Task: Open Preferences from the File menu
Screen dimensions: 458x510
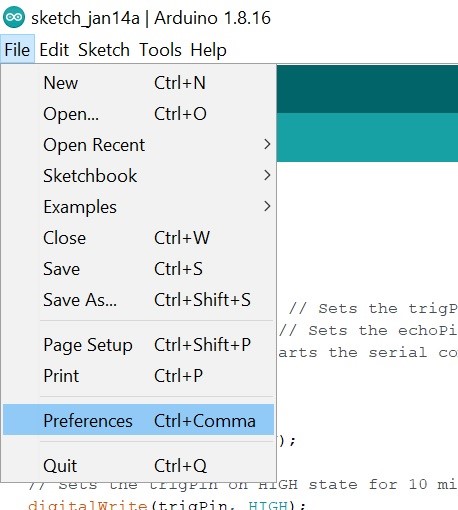Action: click(x=138, y=420)
